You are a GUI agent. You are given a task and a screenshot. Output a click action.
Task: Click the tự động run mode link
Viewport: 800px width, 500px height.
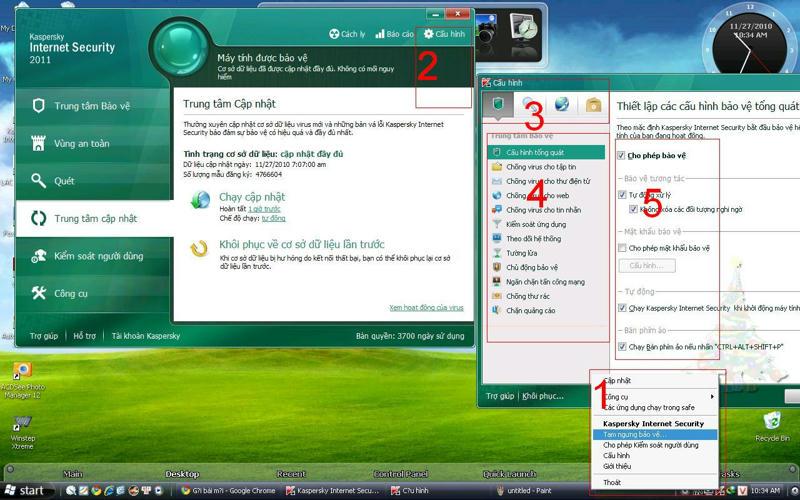point(273,218)
